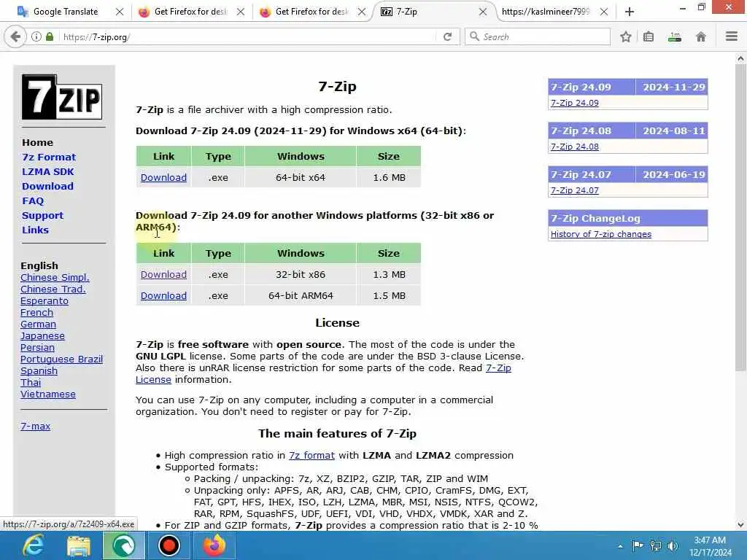747x560 pixels.
Task: Click the 7-Zip logo image
Action: pyautogui.click(x=62, y=97)
